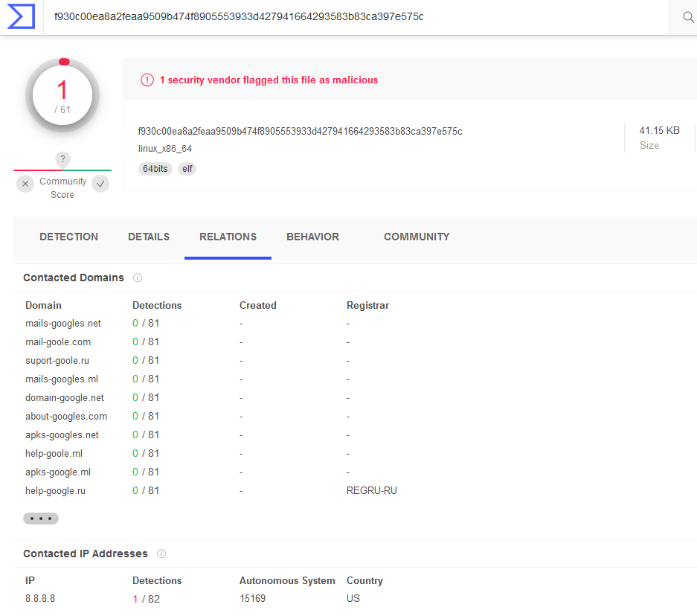
Task: Open domain domain-google.net
Action: coord(65,398)
